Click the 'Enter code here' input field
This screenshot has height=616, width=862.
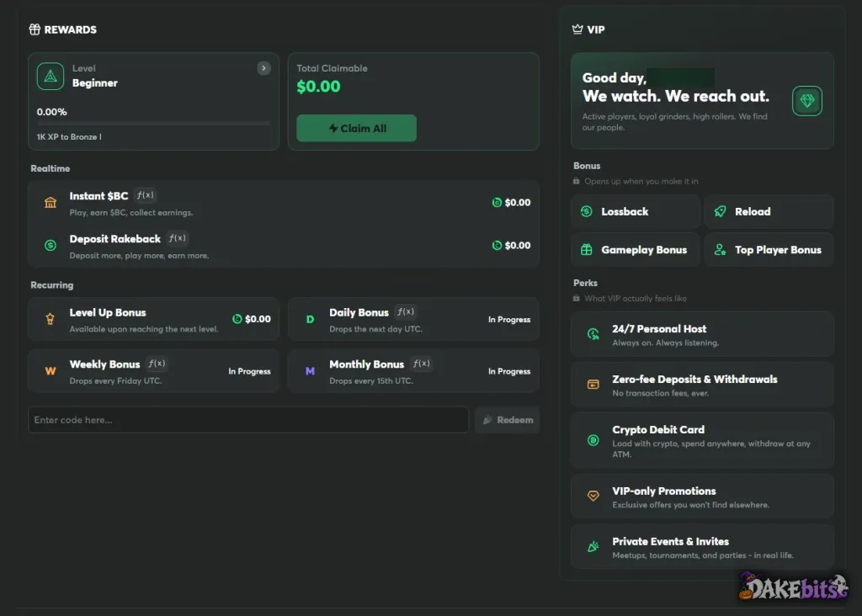click(x=248, y=420)
